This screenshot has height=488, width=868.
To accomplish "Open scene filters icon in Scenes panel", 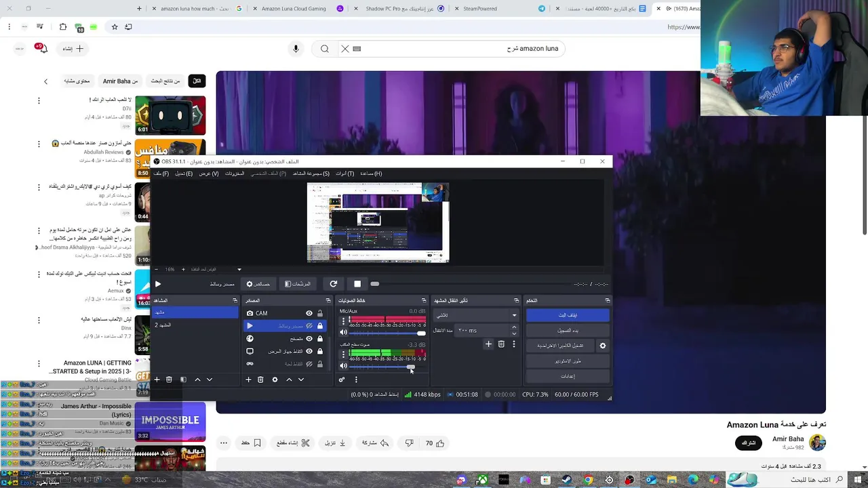I will pos(183,380).
